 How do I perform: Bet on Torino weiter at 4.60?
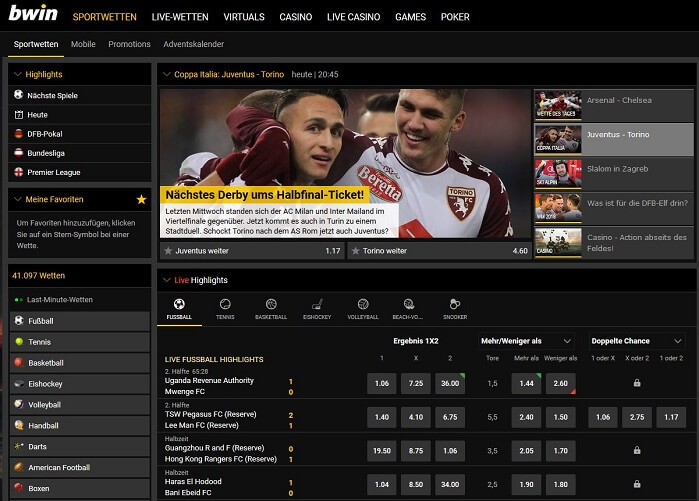[439, 250]
